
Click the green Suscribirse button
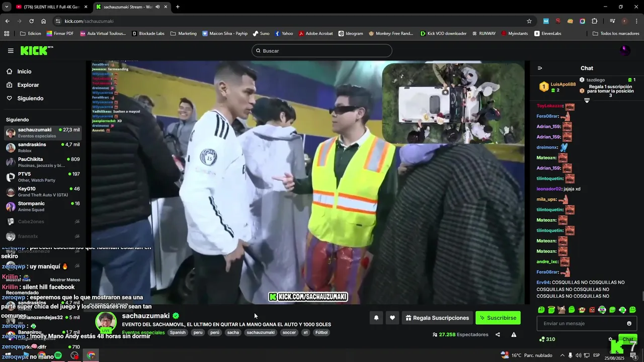[498, 318]
